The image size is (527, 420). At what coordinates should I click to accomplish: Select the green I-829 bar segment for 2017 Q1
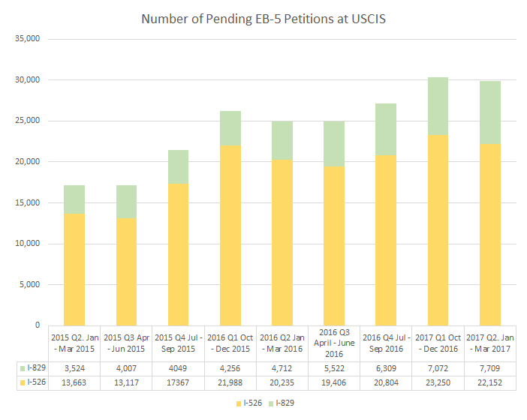point(438,106)
